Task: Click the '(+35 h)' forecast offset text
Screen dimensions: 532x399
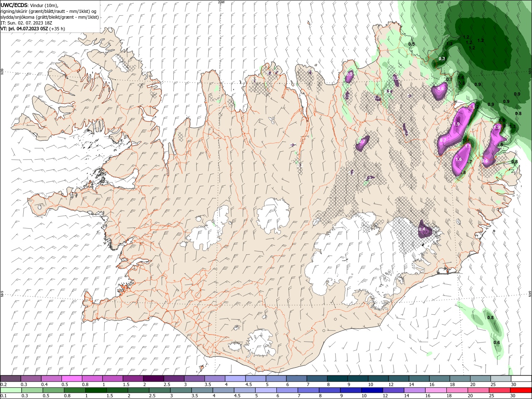Action: click(57, 29)
